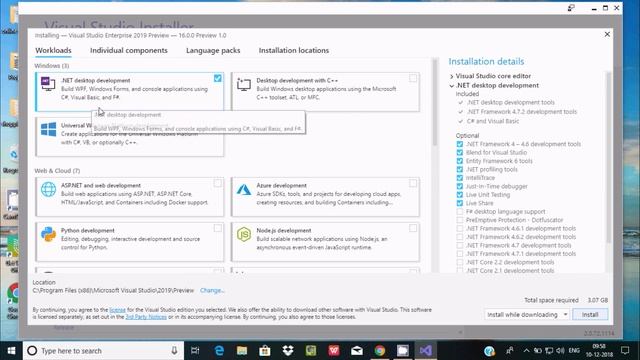The image size is (640, 360).
Task: Open the Action Center notifications icon
Action: (x=625, y=351)
